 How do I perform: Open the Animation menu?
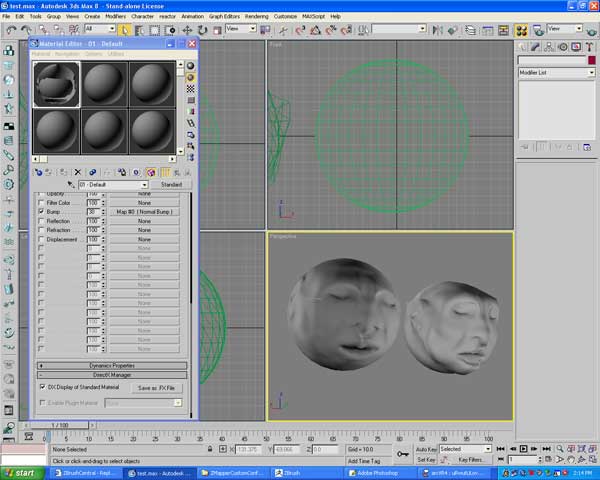click(x=192, y=16)
